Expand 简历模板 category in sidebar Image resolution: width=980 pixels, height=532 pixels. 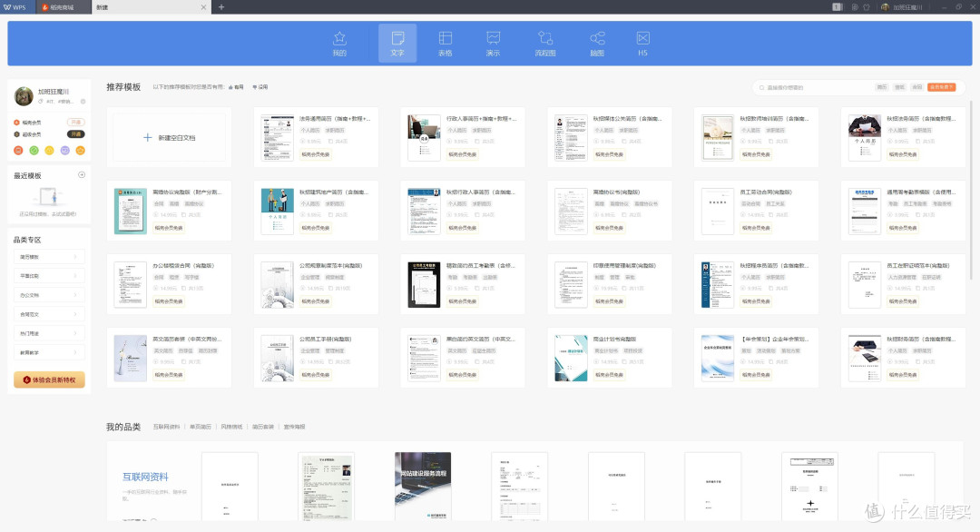point(49,256)
